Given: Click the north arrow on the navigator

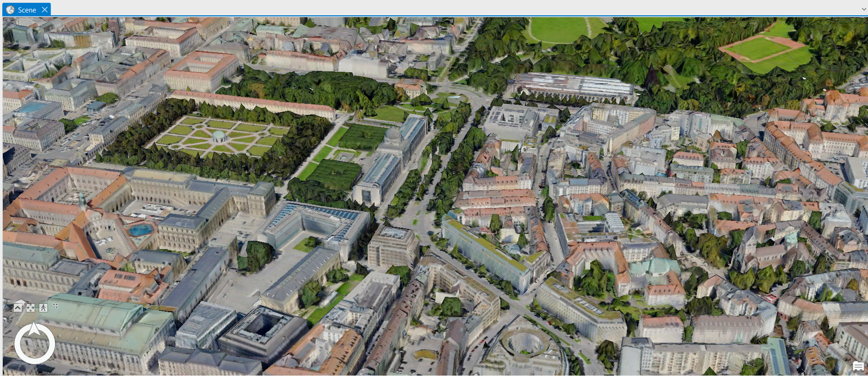Looking at the screenshot, I should (x=34, y=329).
